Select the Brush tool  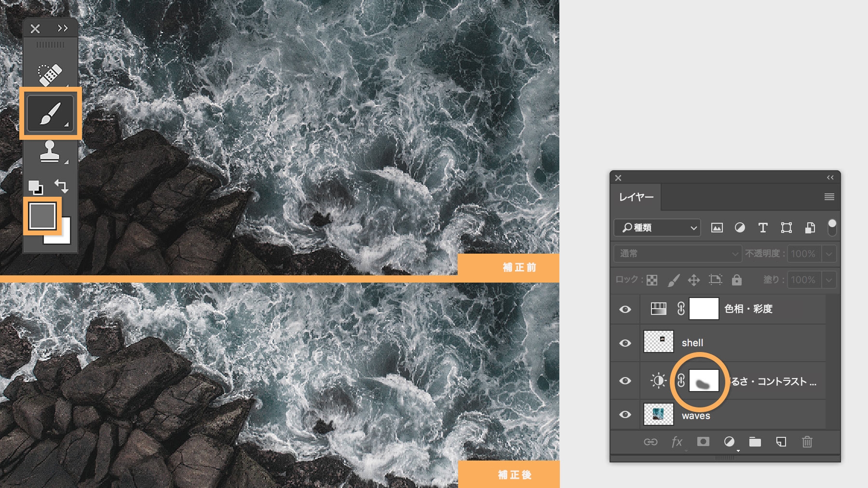(50, 113)
